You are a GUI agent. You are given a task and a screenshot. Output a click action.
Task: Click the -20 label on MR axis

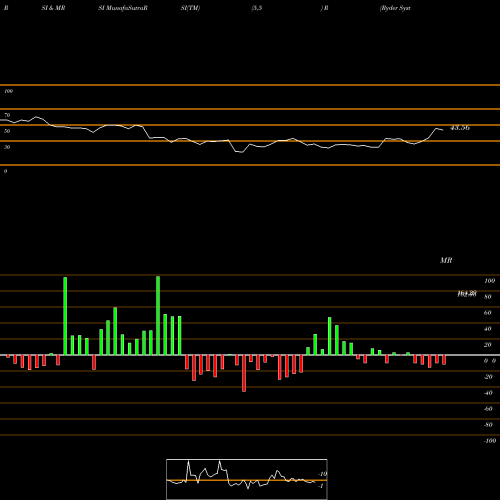click(x=488, y=377)
